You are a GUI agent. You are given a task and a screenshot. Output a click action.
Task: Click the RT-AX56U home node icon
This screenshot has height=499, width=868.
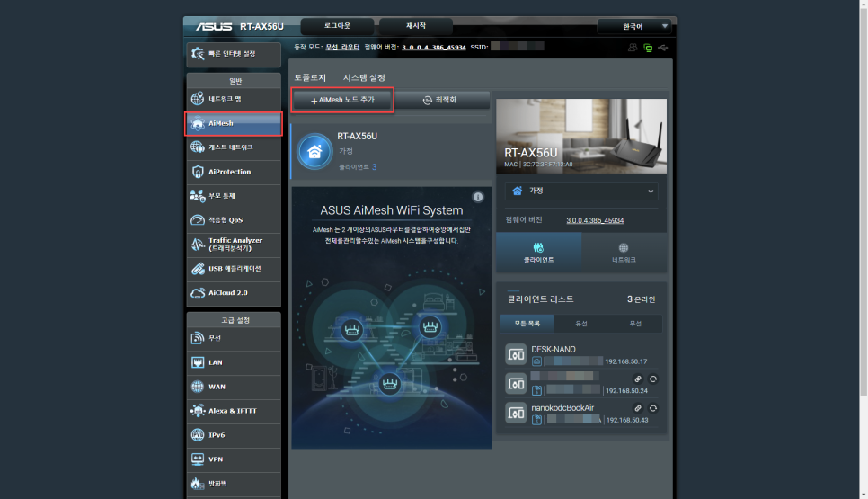[x=314, y=152]
